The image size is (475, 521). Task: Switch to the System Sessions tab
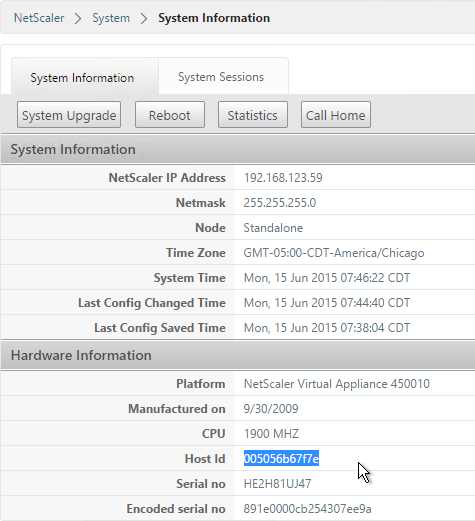coord(224,76)
